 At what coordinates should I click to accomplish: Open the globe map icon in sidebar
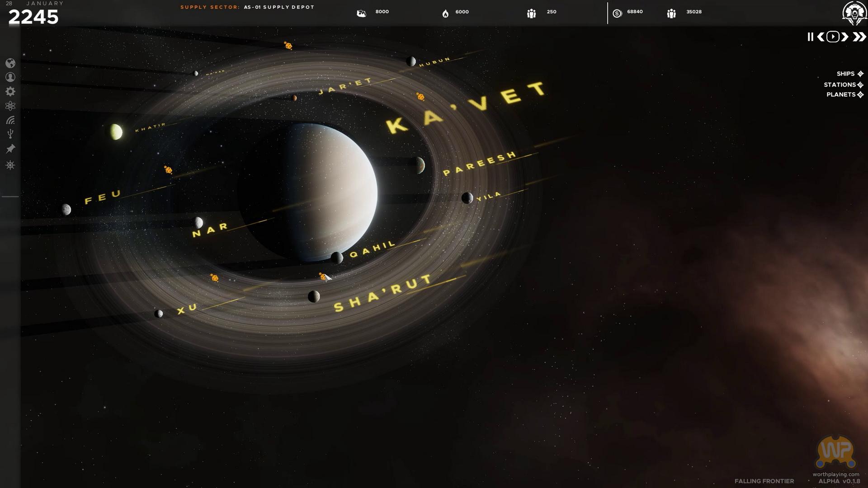tap(10, 63)
